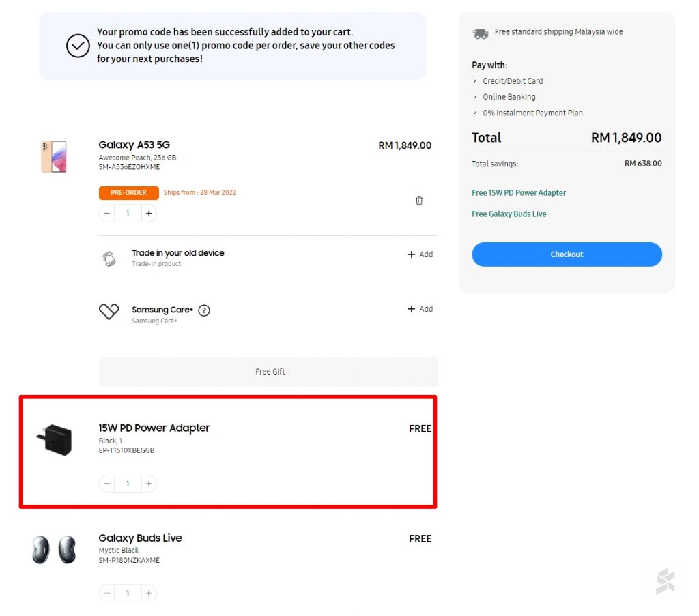The height and width of the screenshot is (616, 699).
Task: Click the Samsung Care+ heart icon
Action: click(109, 312)
